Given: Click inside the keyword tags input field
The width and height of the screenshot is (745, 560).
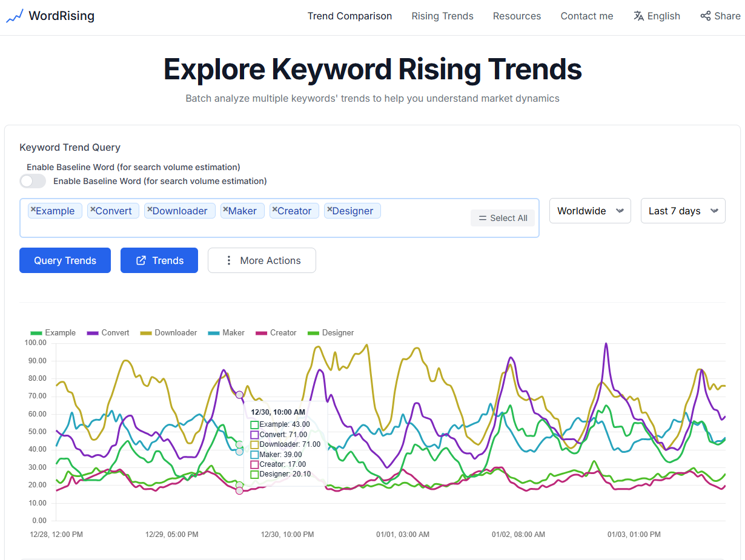Looking at the screenshot, I should point(279,218).
